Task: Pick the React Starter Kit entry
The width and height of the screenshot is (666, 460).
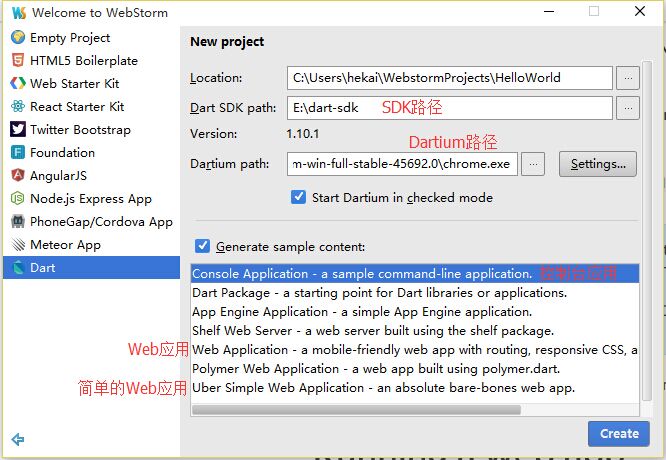Action: pyautogui.click(x=91, y=106)
